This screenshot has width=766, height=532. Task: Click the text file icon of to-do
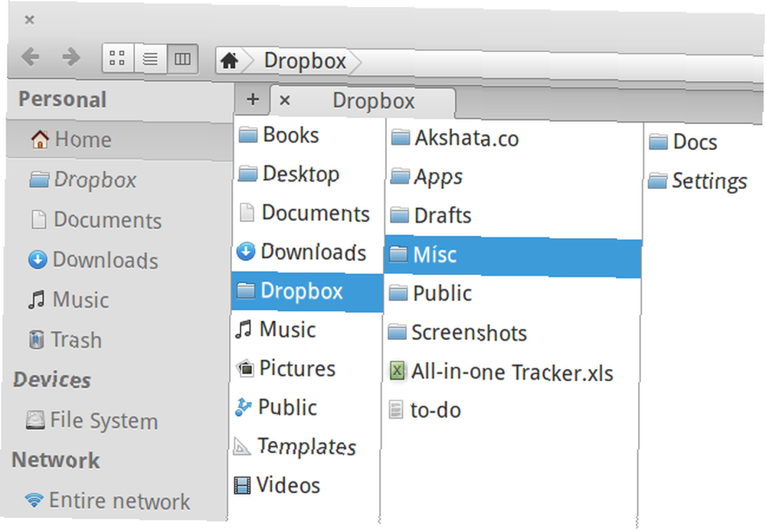click(x=396, y=410)
